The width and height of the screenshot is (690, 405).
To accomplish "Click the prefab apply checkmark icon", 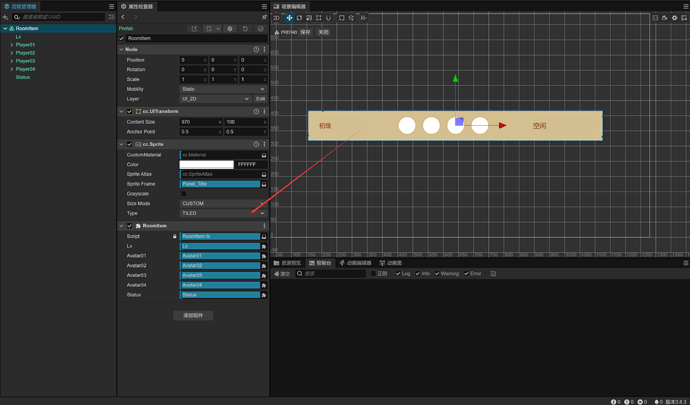I will tap(261, 28).
